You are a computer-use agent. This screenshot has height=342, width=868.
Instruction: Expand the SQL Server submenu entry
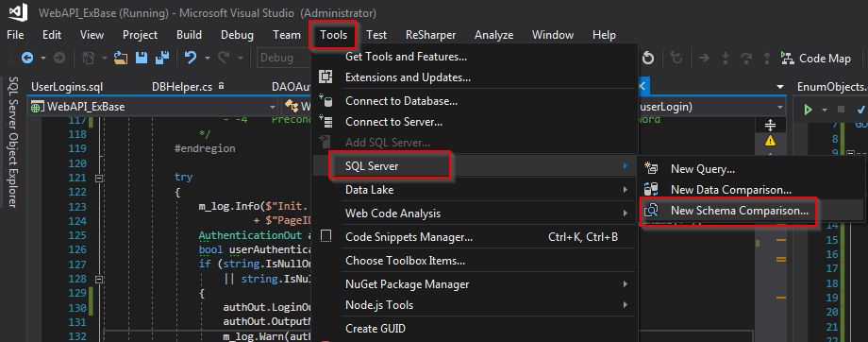point(475,165)
